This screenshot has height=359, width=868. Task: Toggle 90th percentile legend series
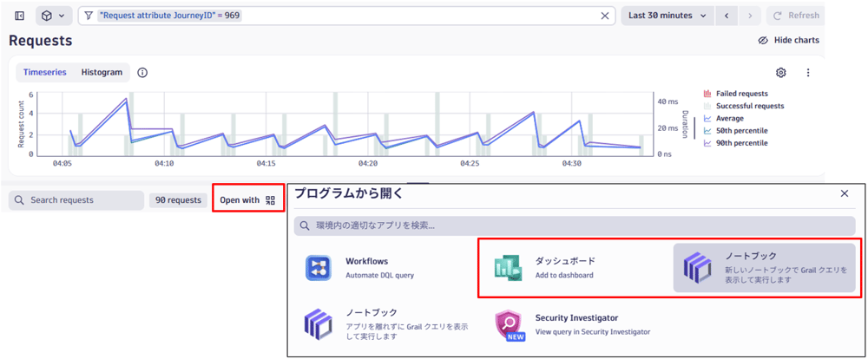click(740, 143)
